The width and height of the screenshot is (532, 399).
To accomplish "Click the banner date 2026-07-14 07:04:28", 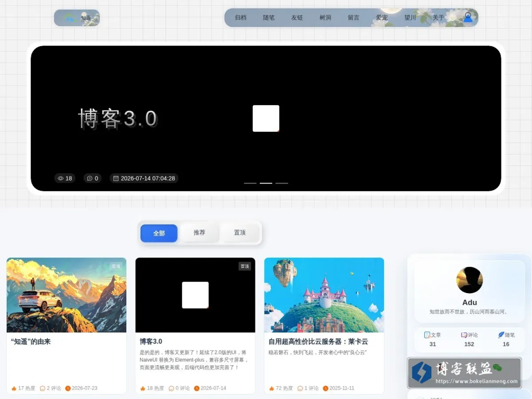I will [x=148, y=178].
